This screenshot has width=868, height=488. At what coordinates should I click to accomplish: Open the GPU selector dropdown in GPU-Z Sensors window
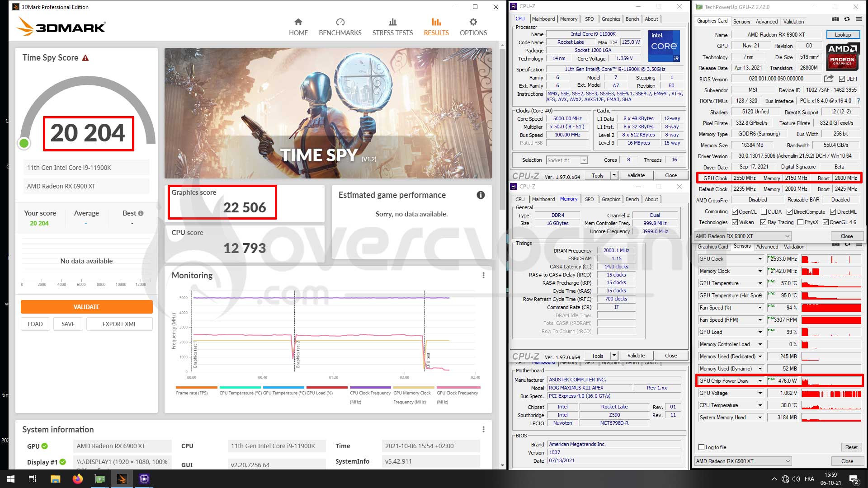point(743,461)
